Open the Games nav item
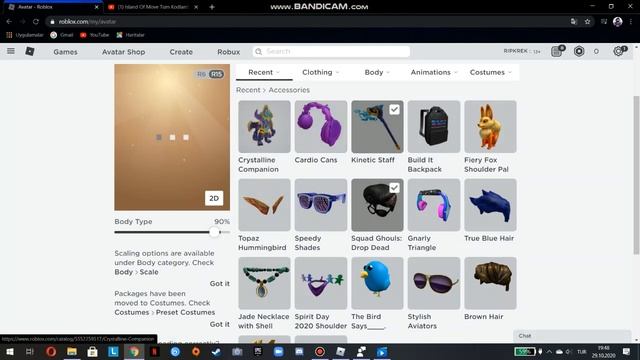 tap(65, 52)
